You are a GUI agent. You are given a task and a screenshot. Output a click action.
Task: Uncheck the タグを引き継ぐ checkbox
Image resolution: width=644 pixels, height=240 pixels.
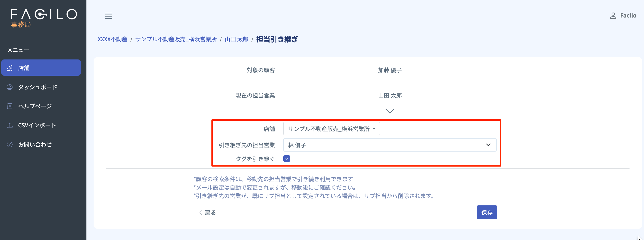tap(287, 158)
